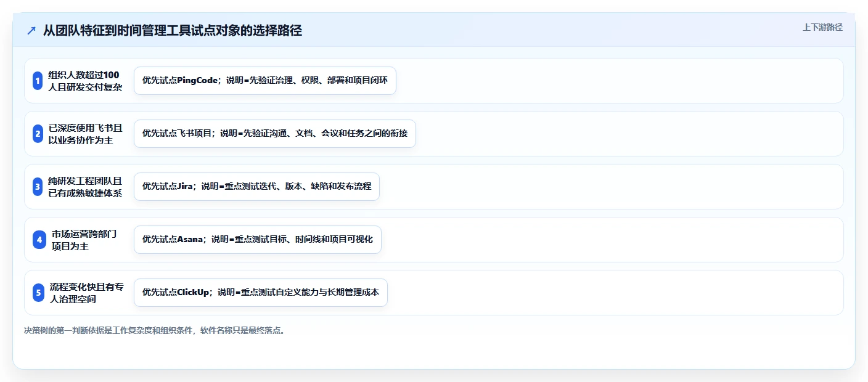Select condition 市场运营跨部门项目为主

[84, 240]
